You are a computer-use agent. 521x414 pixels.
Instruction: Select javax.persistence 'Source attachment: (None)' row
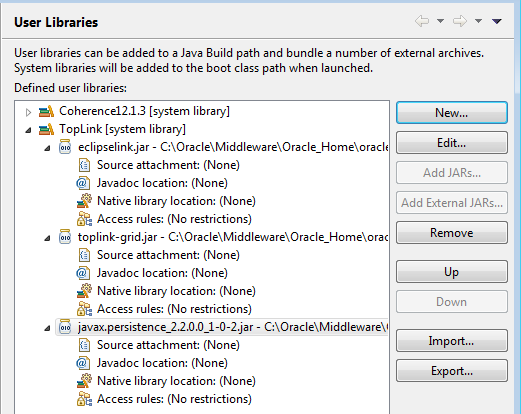168,345
